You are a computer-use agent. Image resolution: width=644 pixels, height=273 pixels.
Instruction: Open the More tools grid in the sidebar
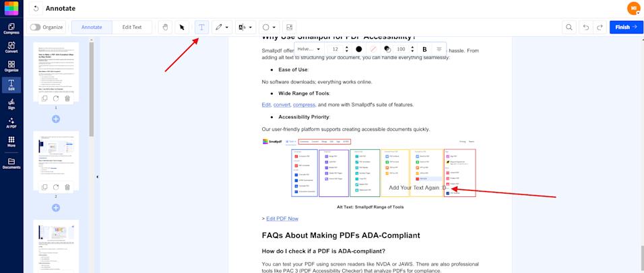(11, 142)
